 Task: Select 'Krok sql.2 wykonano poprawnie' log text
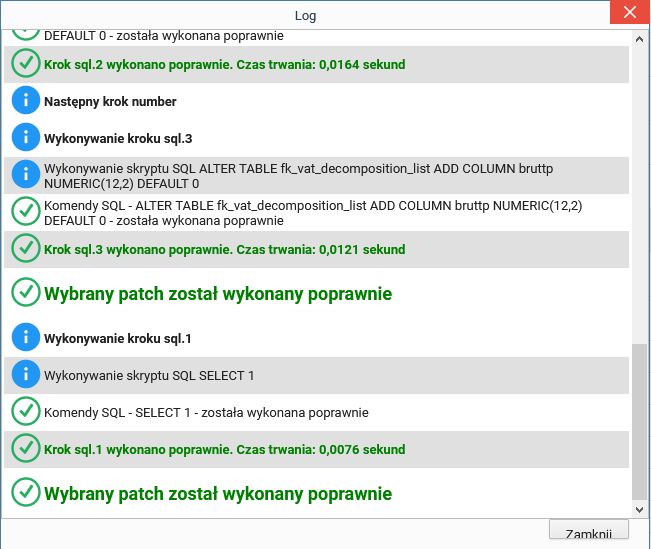[x=225, y=65]
